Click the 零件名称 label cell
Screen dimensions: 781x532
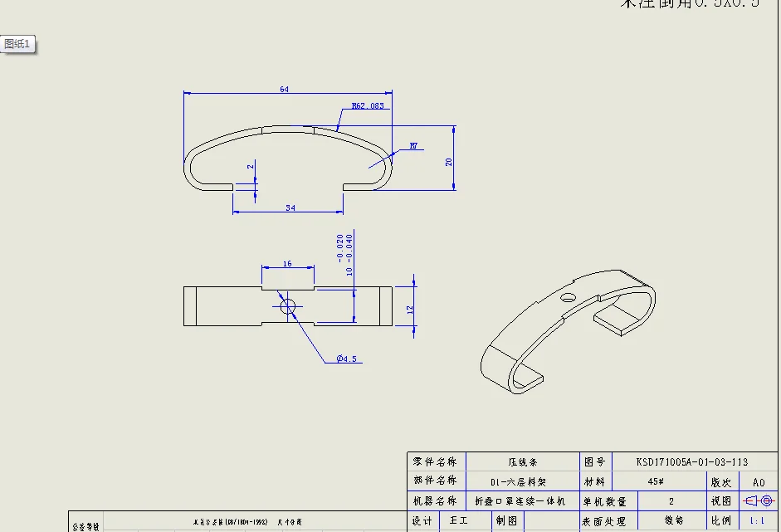click(436, 461)
